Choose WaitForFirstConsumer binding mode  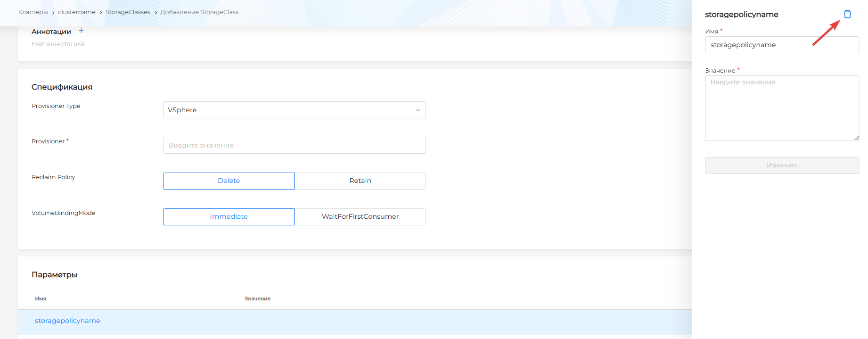click(360, 217)
